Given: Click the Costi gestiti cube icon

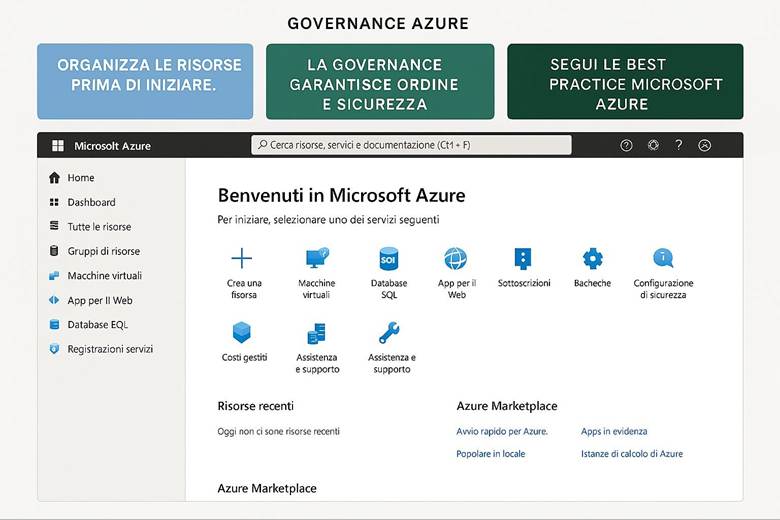Looking at the screenshot, I should [242, 333].
